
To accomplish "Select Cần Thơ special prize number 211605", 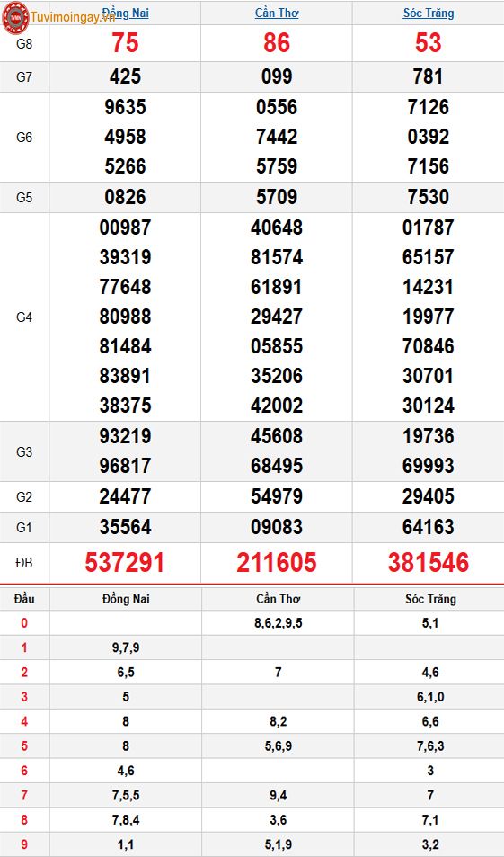I will coord(277,562).
